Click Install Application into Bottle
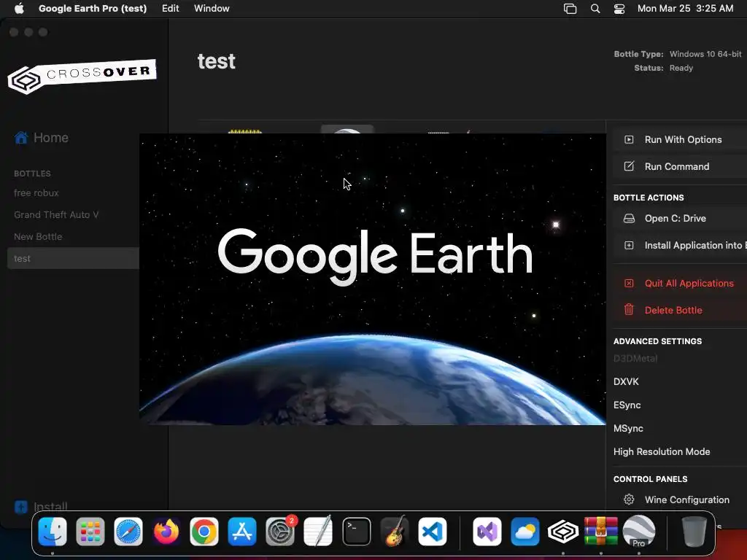The height and width of the screenshot is (560, 747). point(680,245)
